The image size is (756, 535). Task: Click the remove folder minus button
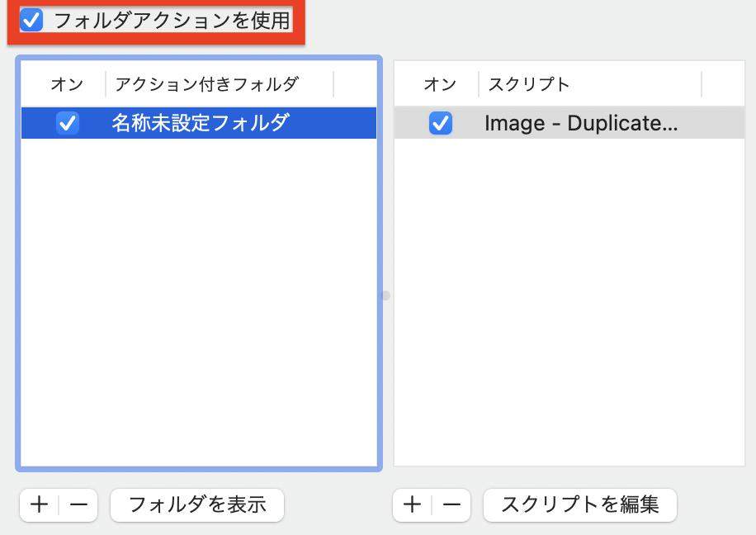[x=77, y=504]
